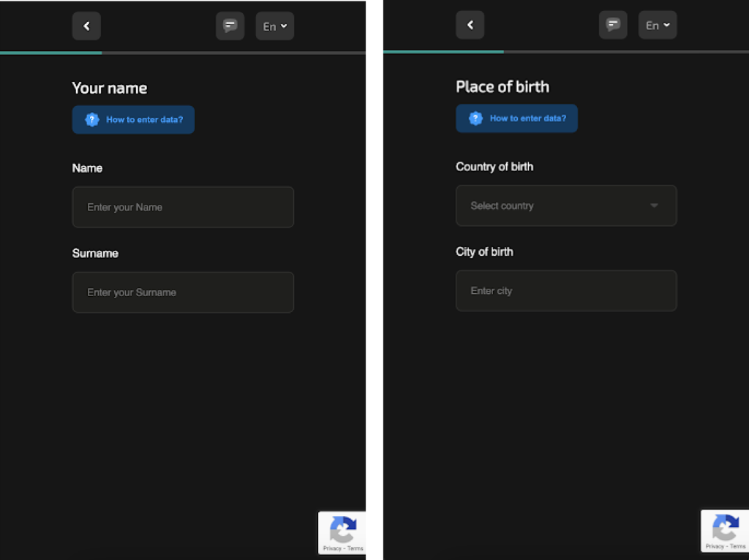Screen dimensions: 749x560
Task: Click question mark icon under Your name heading
Action: [92, 120]
